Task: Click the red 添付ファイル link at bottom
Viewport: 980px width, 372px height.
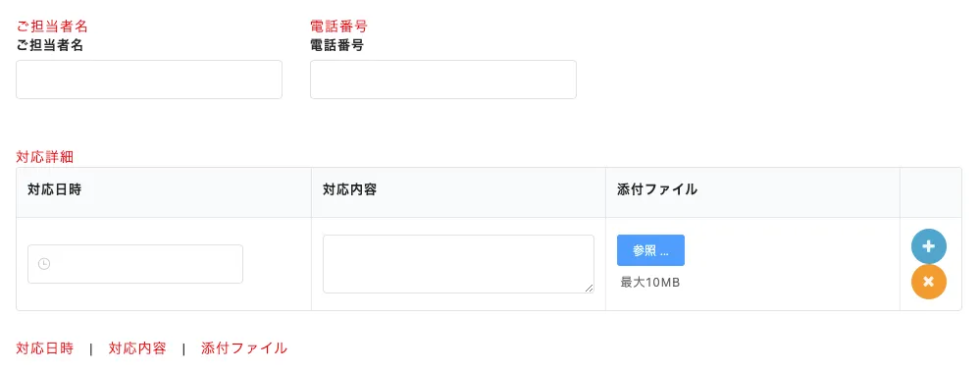Action: point(244,348)
